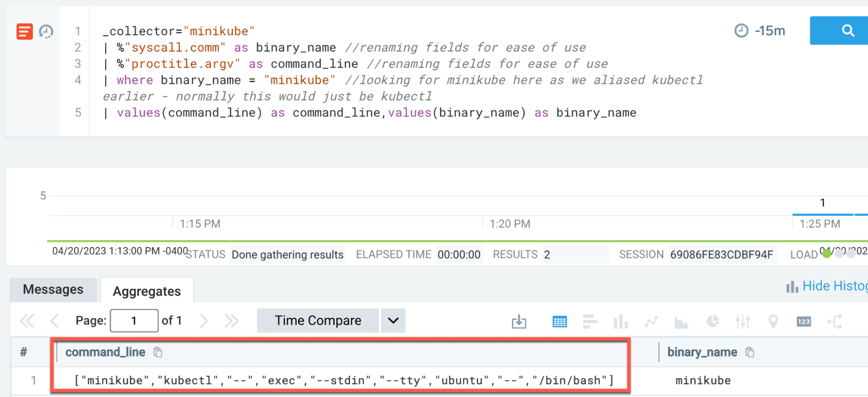Image resolution: width=868 pixels, height=397 pixels.
Task: Click the Hide Histogram link
Action: 827,286
